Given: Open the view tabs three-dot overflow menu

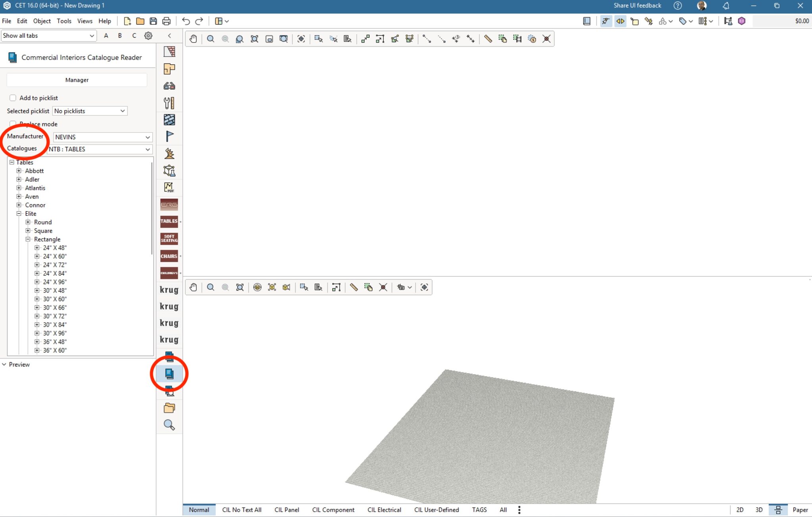Looking at the screenshot, I should coord(519,510).
